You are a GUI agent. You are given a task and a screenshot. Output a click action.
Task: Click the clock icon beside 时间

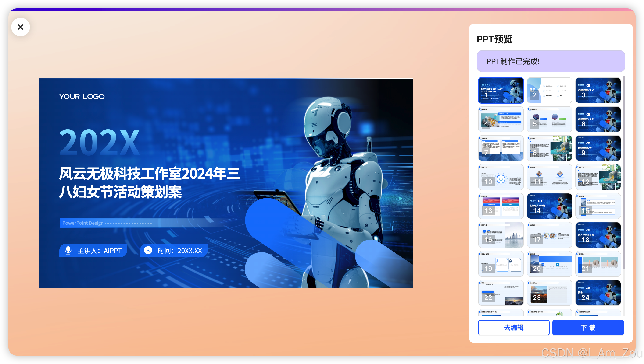[x=148, y=250]
